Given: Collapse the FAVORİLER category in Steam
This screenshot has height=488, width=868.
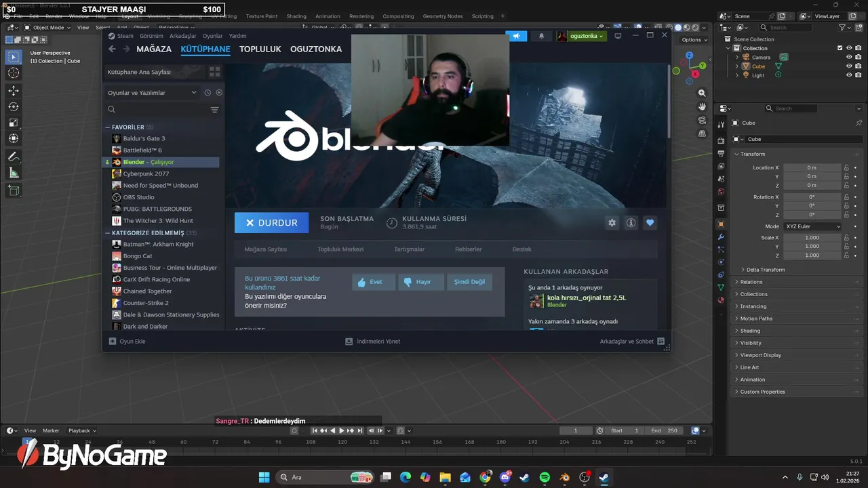Looking at the screenshot, I should pos(107,127).
